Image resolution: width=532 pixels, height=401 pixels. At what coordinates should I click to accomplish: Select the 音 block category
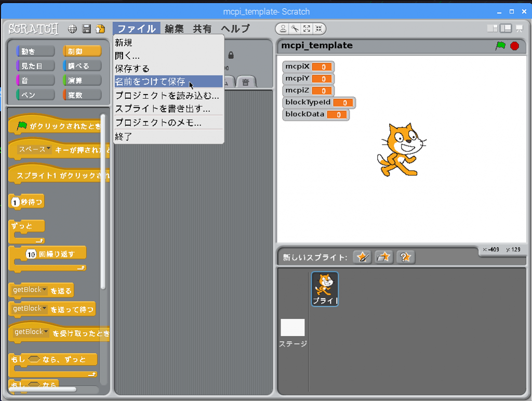tap(36, 81)
